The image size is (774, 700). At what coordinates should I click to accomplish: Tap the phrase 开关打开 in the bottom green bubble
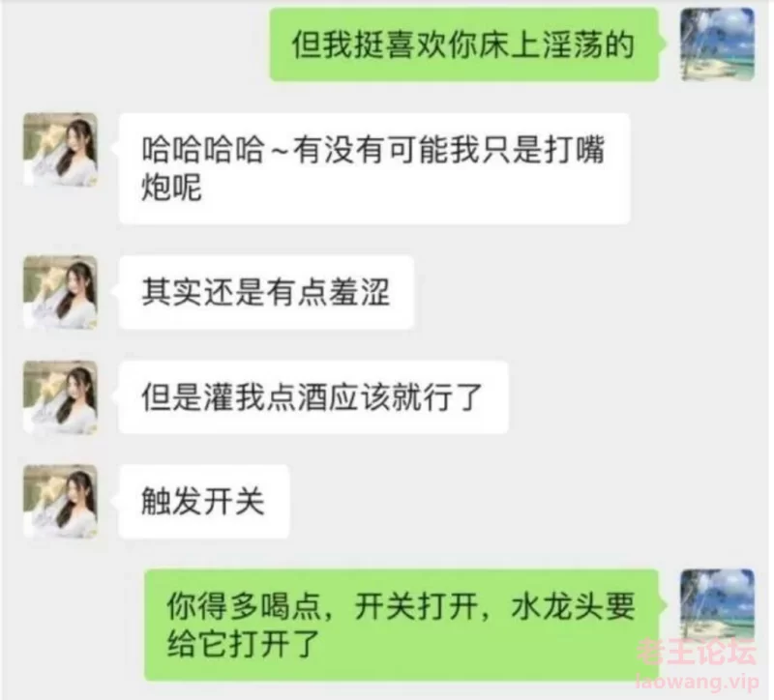416,606
